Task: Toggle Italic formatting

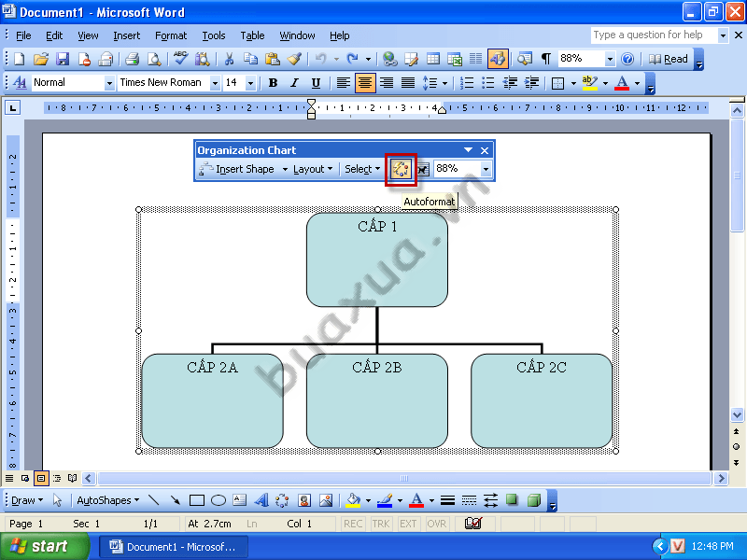Action: tap(294, 83)
